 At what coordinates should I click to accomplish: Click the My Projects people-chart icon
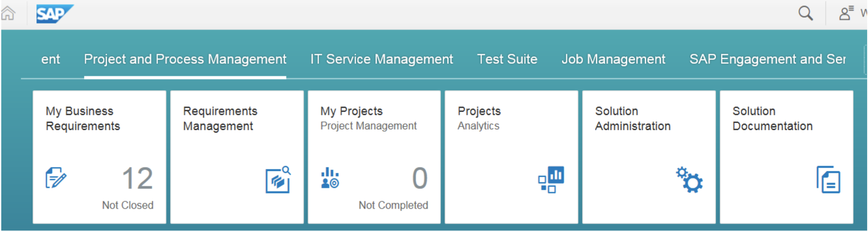pos(330,178)
